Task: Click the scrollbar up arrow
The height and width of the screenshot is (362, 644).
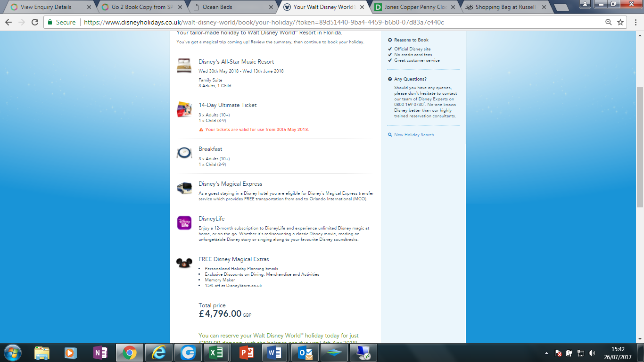Action: pyautogui.click(x=640, y=35)
